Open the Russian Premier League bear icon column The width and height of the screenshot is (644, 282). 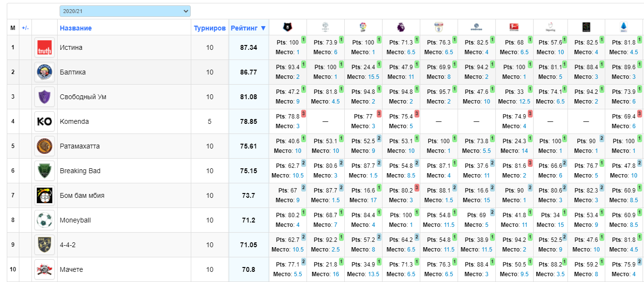pyautogui.click(x=288, y=27)
